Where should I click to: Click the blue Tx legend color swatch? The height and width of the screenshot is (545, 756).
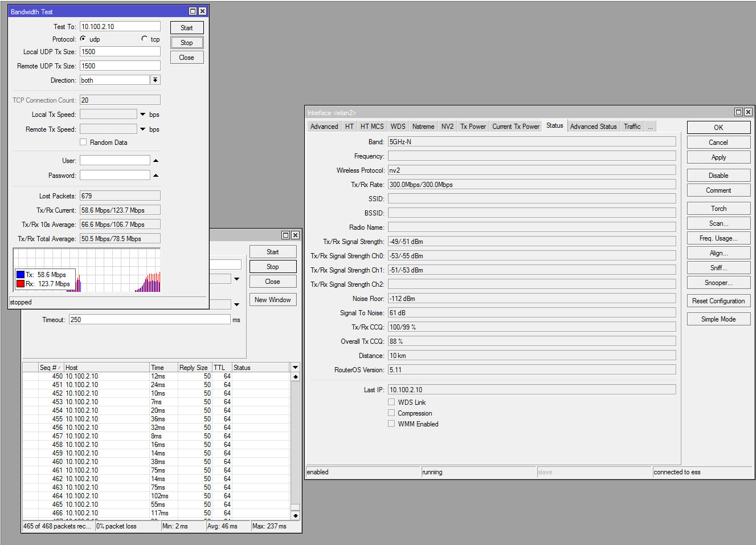tap(21, 275)
